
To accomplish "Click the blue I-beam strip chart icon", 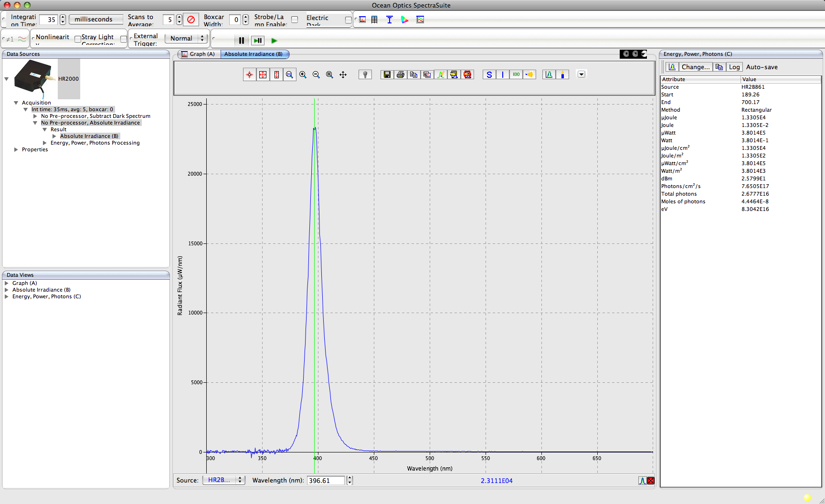I will pyautogui.click(x=390, y=20).
